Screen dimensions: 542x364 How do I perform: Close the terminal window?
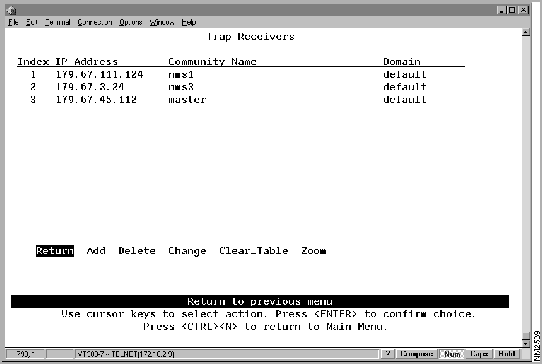524,10
